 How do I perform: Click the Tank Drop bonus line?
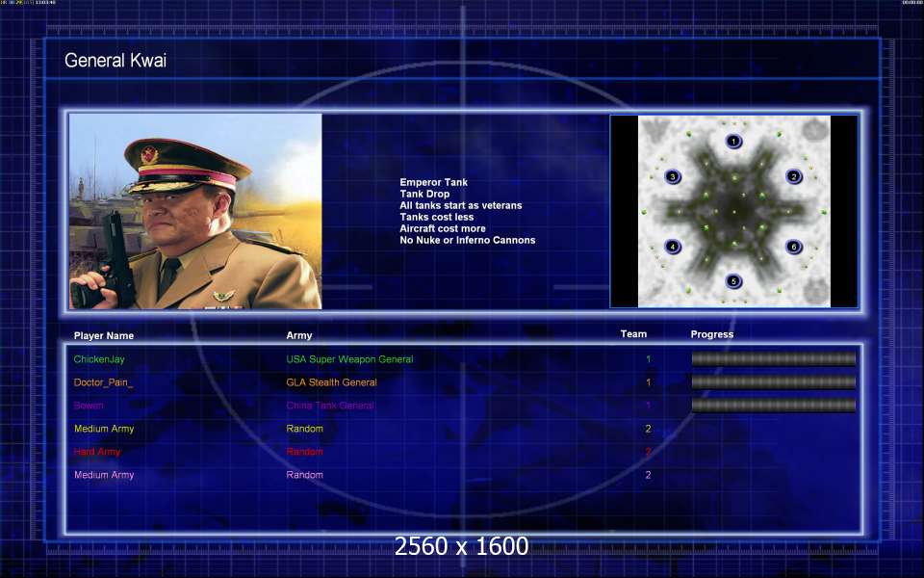click(424, 194)
